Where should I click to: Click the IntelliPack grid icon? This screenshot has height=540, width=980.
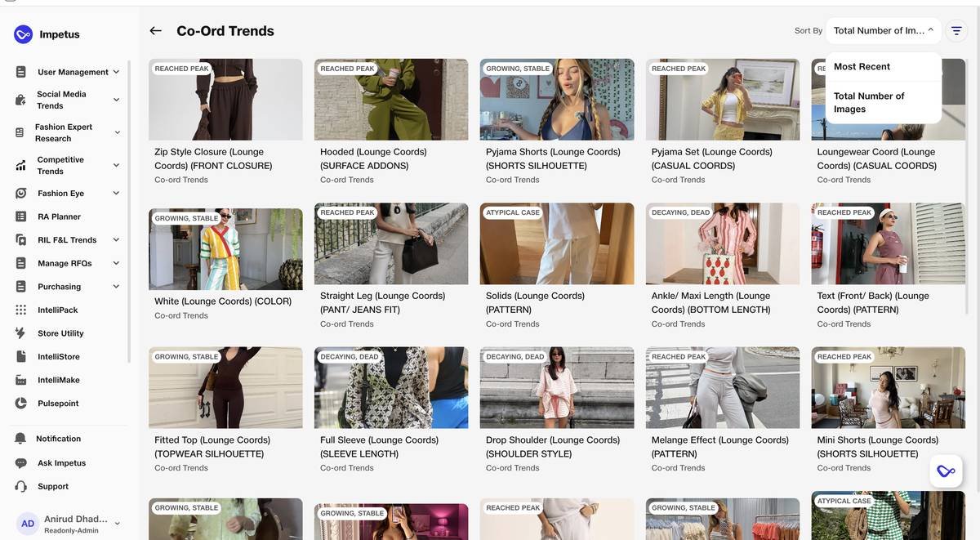click(x=20, y=310)
